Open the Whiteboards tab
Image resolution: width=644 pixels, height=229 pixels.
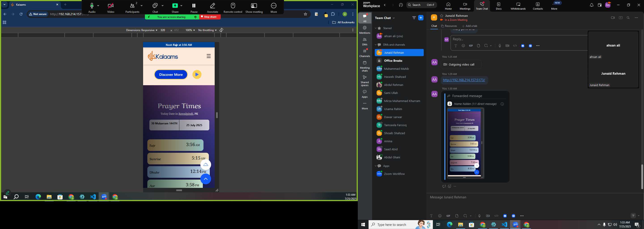(518, 6)
